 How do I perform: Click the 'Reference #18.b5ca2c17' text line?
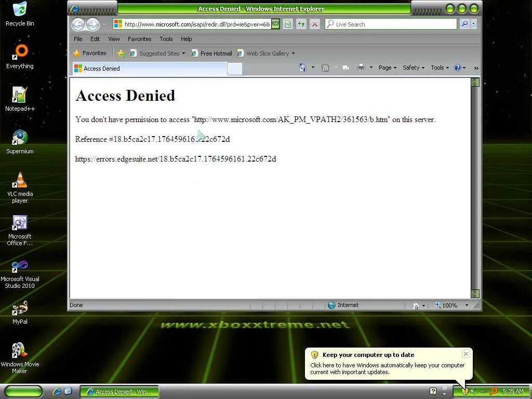pyautogui.click(x=152, y=139)
